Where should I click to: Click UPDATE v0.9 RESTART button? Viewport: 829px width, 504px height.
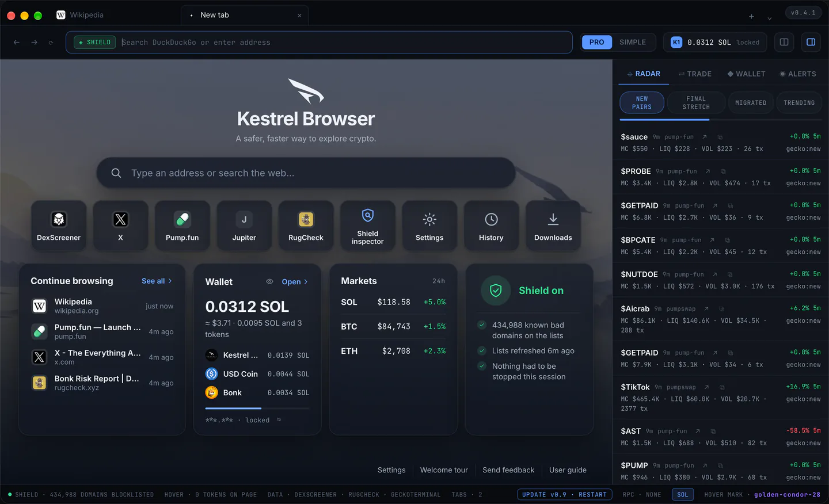pos(564,495)
